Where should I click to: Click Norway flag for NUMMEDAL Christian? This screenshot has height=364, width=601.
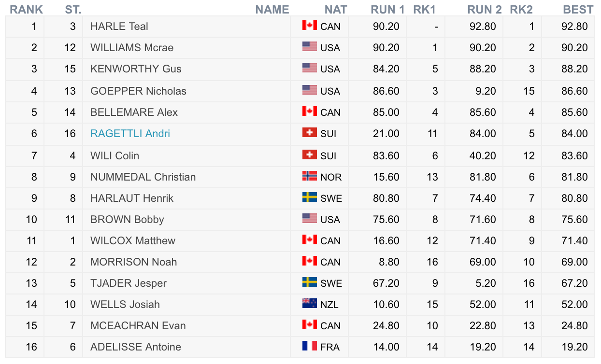tap(310, 176)
